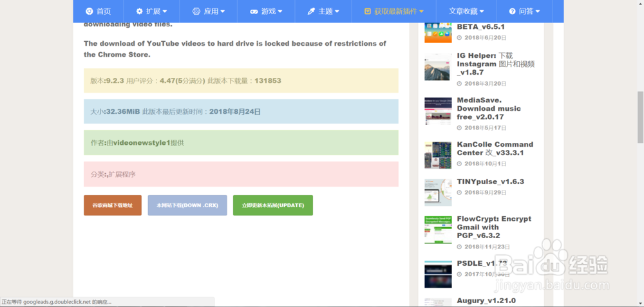
Task: Expand the 主题 dropdown menu
Action: (323, 11)
